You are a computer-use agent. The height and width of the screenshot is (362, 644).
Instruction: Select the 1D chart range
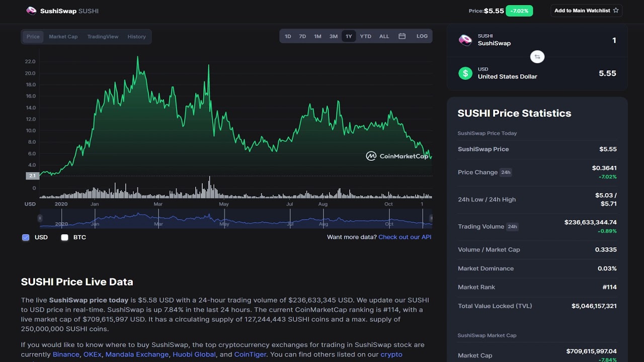point(288,36)
